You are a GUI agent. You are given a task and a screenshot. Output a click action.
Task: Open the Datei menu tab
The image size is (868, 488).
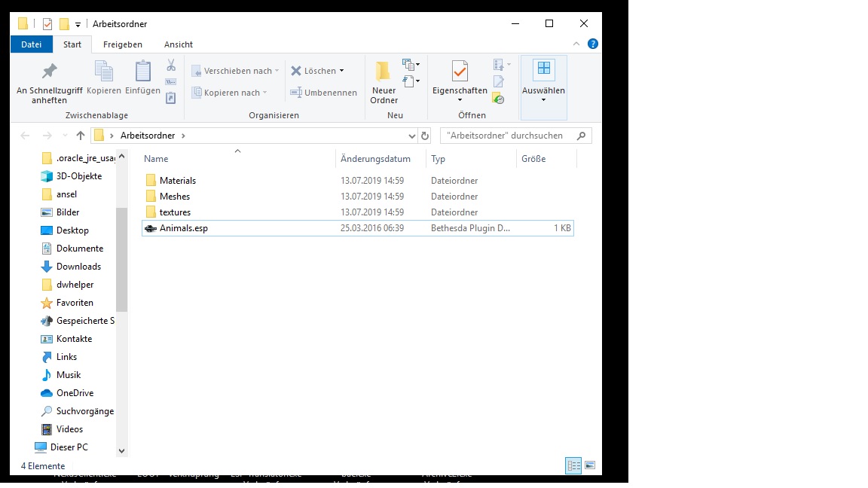click(x=31, y=44)
